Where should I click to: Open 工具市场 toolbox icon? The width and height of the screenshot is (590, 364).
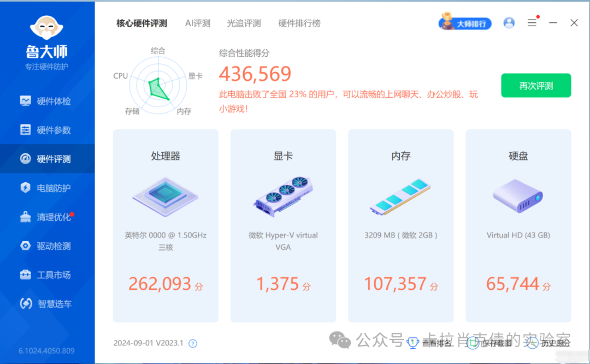(26, 275)
